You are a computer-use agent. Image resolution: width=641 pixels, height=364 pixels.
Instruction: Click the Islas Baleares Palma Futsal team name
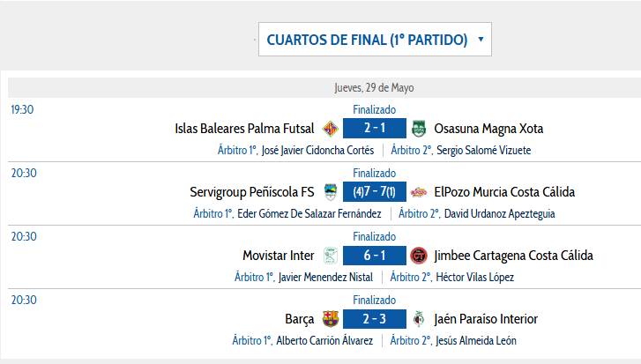[x=244, y=129]
